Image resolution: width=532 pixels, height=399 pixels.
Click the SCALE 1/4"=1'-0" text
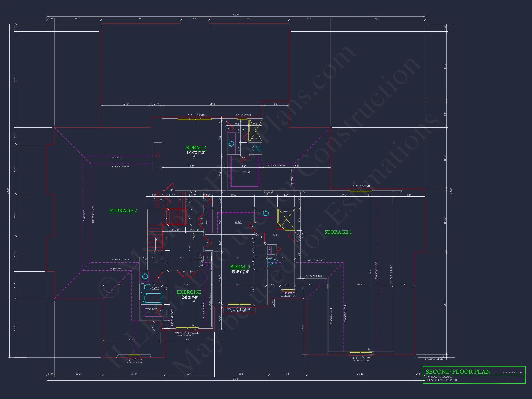(512, 372)
